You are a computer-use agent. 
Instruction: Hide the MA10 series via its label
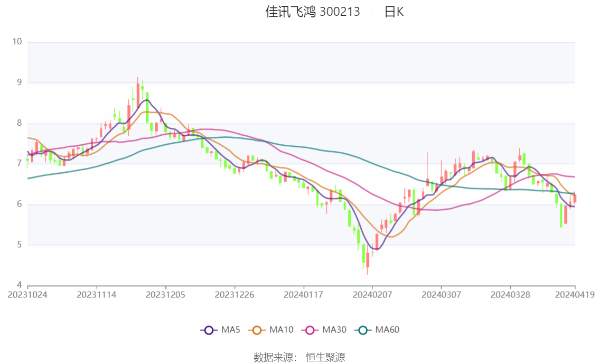coord(281,330)
